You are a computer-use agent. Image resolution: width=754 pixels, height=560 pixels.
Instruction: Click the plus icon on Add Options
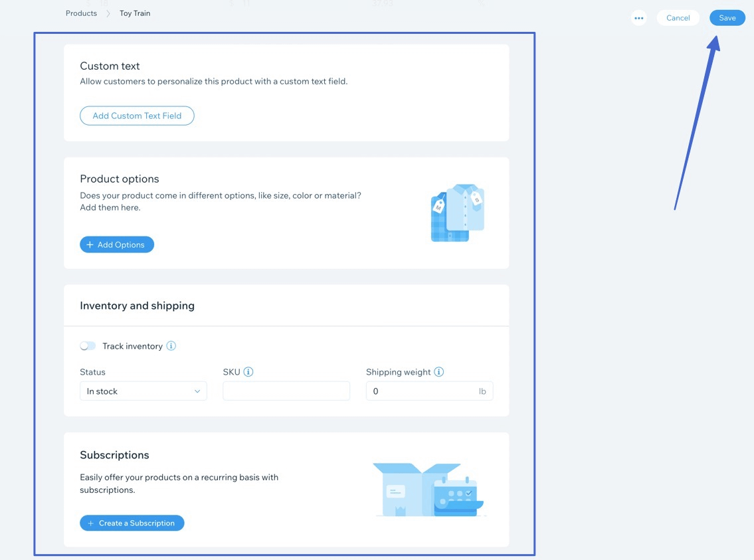[90, 244]
